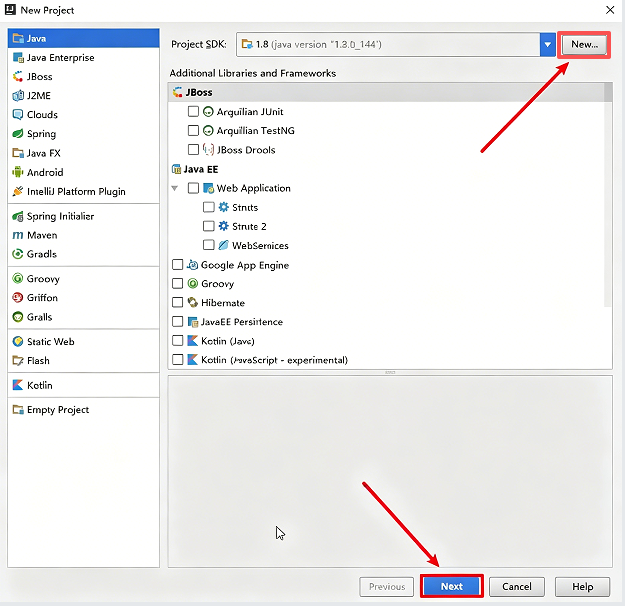
Task: Select the Java FX icon
Action: 18,153
